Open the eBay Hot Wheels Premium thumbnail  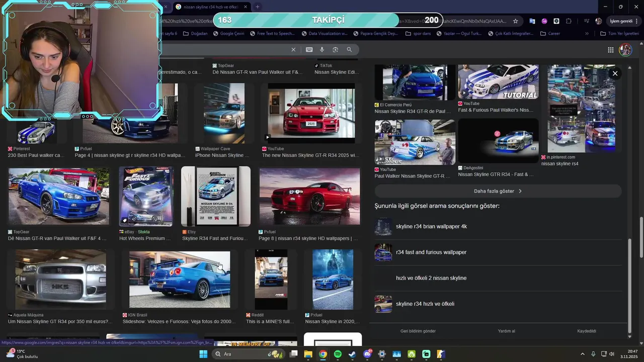[146, 196]
